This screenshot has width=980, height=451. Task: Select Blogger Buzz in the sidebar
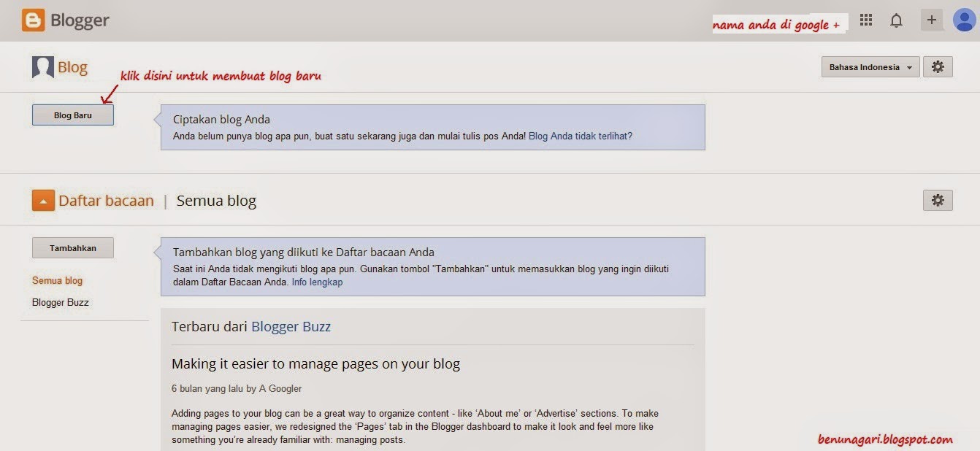point(61,302)
